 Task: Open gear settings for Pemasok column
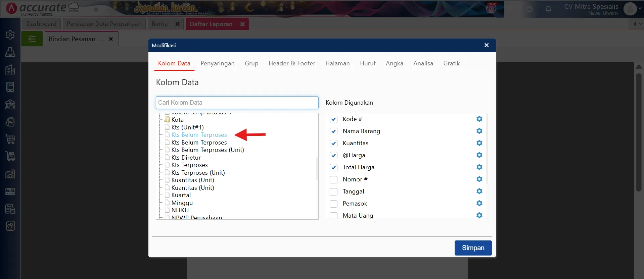pos(479,204)
